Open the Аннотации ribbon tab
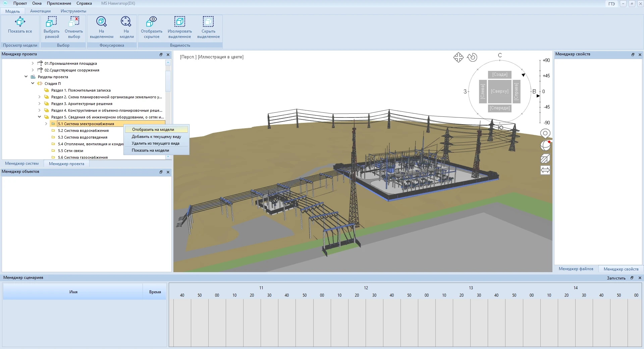The width and height of the screenshot is (644, 349). [x=40, y=11]
